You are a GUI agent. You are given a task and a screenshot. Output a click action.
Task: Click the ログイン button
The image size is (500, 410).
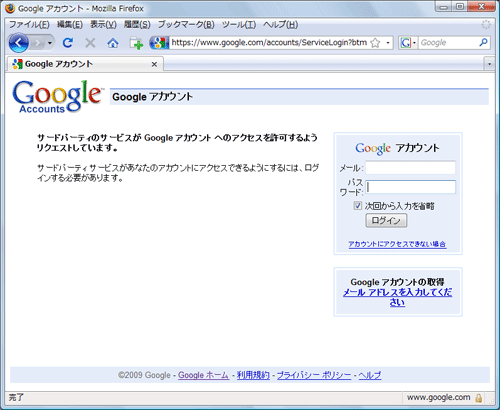tap(386, 221)
